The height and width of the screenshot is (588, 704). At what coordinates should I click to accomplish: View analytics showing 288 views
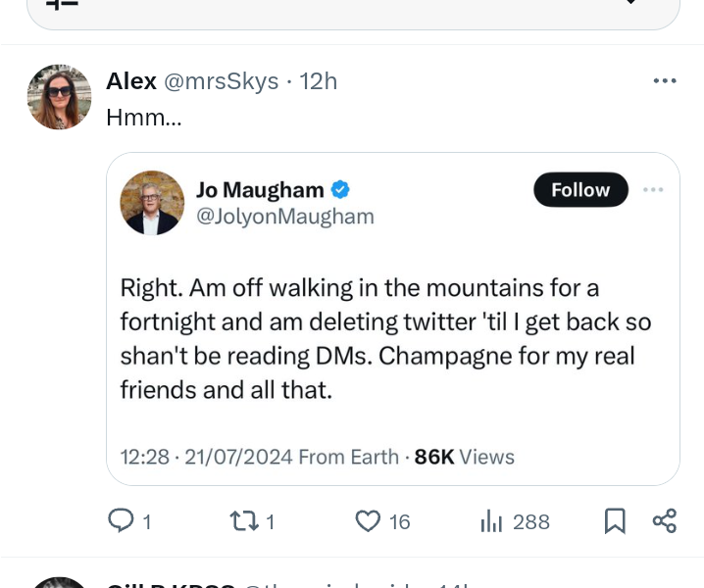click(x=492, y=521)
